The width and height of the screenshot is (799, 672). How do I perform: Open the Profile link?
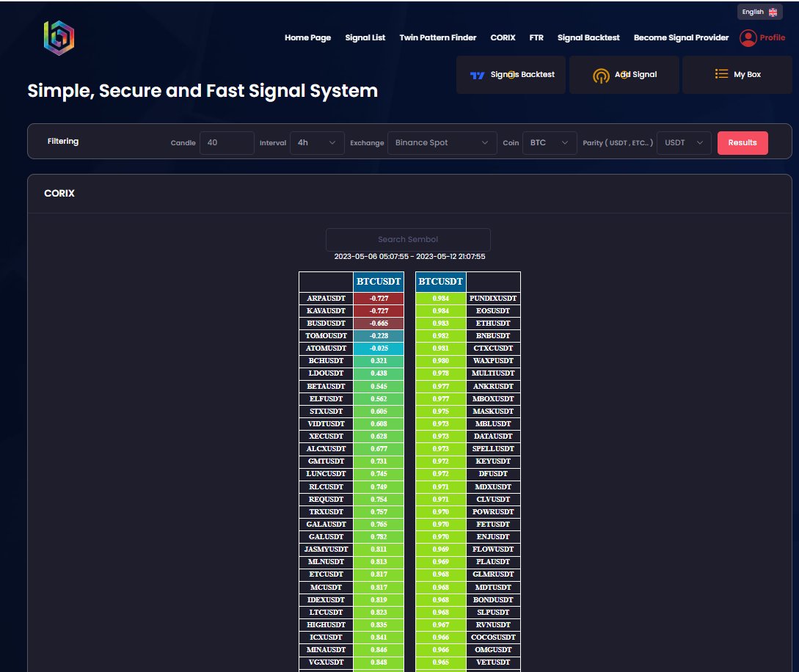click(x=772, y=37)
